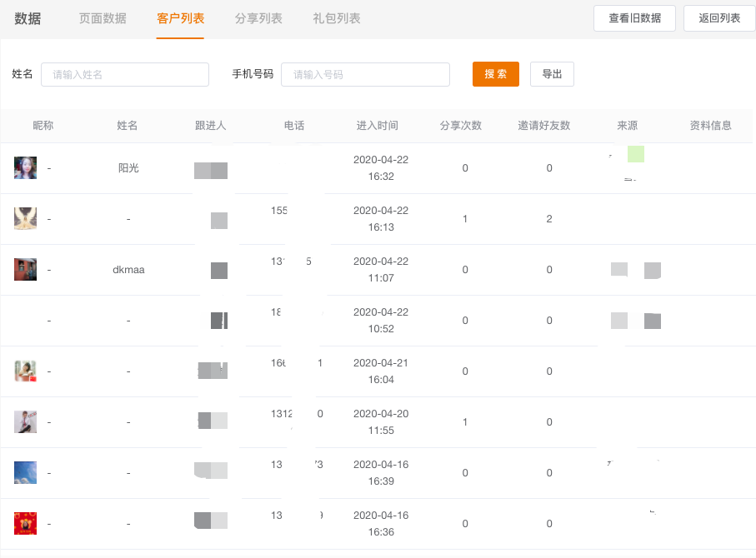Click the 分享次数 column header

coord(461,126)
